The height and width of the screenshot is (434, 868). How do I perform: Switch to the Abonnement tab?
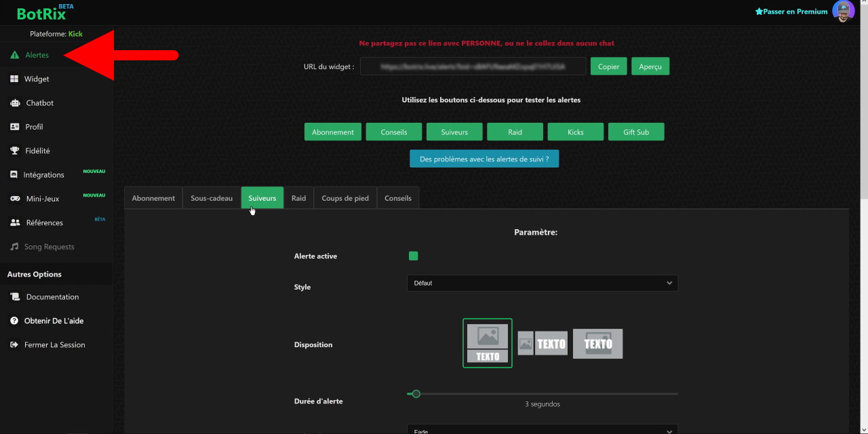[153, 198]
